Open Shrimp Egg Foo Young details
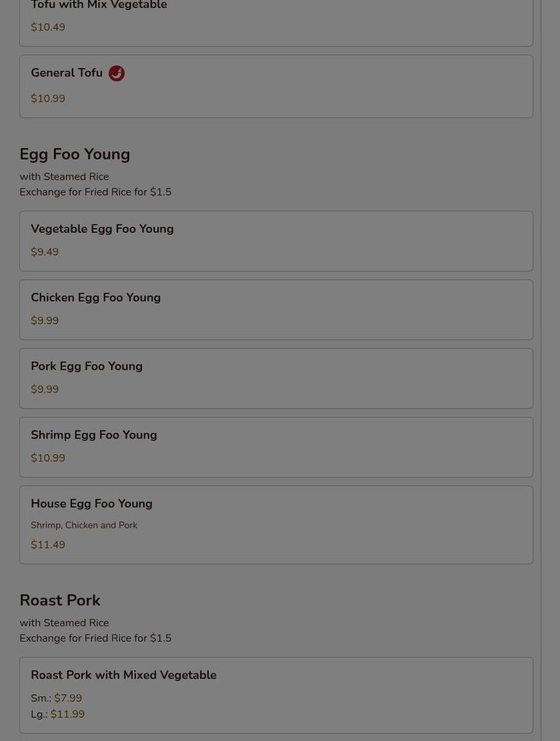Viewport: 560px width, 741px height. click(94, 435)
